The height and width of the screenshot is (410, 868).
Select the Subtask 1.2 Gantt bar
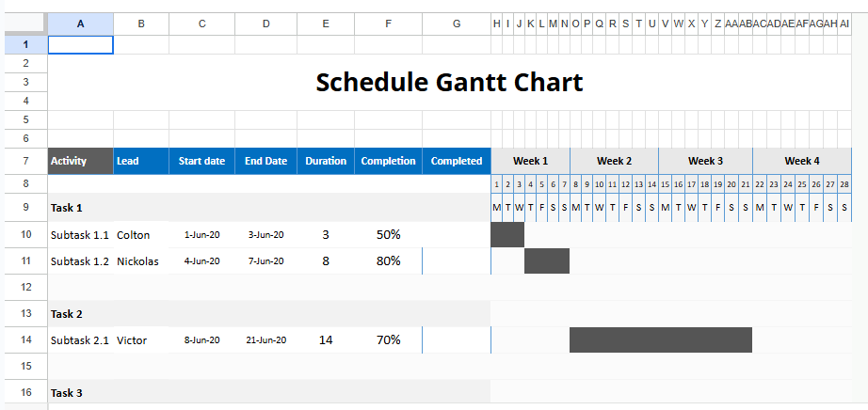pos(546,260)
